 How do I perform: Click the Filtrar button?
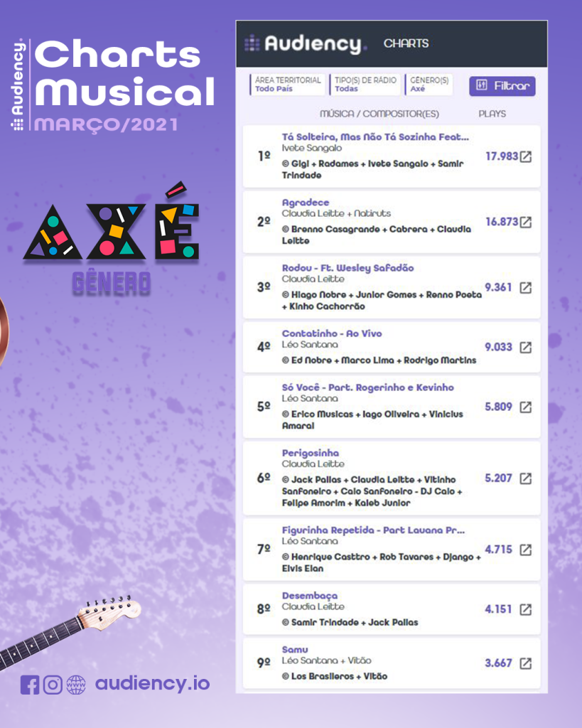[x=502, y=86]
